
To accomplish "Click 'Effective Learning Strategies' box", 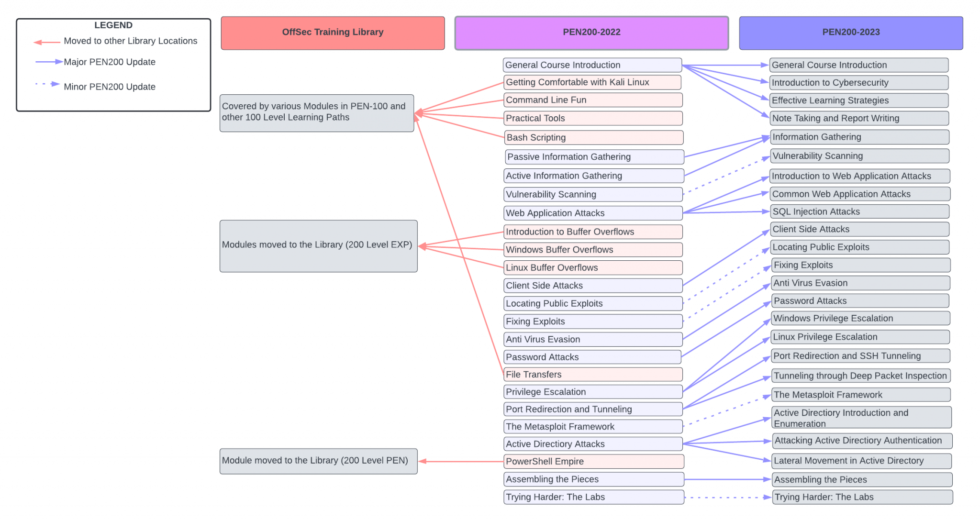I will click(x=859, y=100).
